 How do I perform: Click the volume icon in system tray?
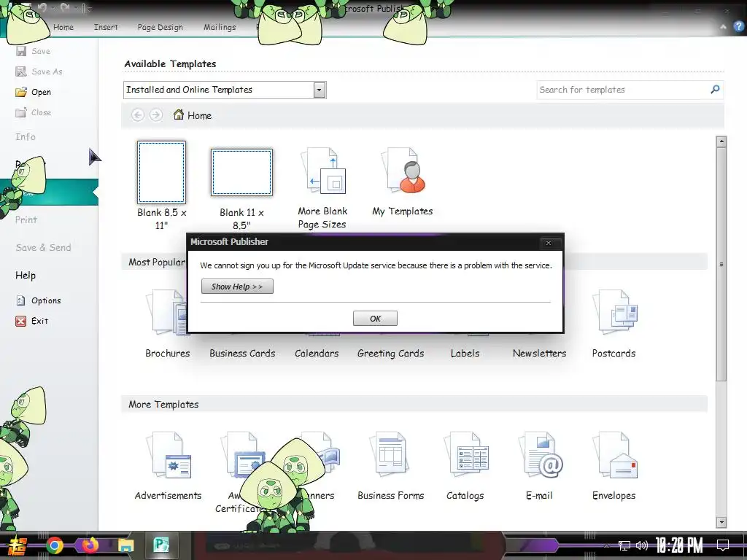click(x=642, y=545)
